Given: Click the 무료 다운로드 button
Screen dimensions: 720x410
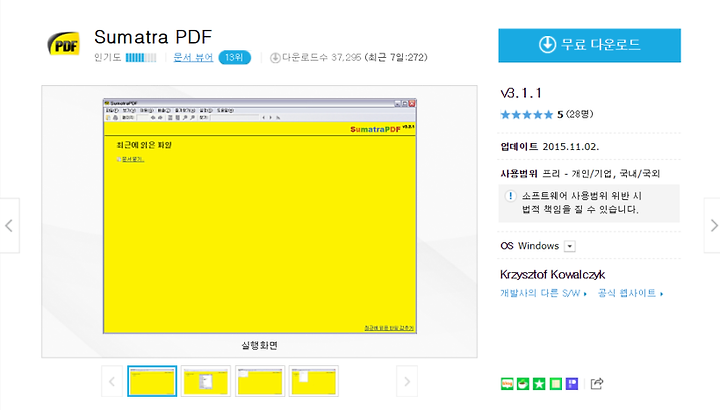Looking at the screenshot, I should coord(590,45).
